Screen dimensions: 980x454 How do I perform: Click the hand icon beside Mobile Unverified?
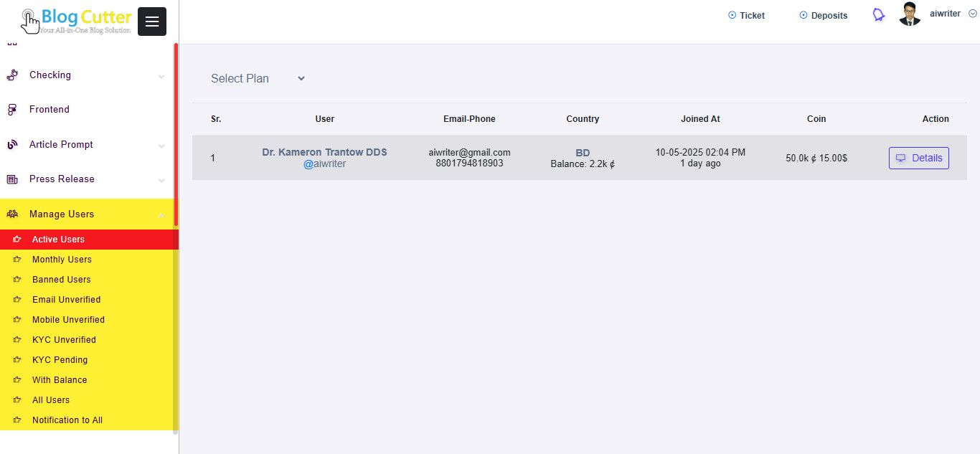(x=17, y=320)
